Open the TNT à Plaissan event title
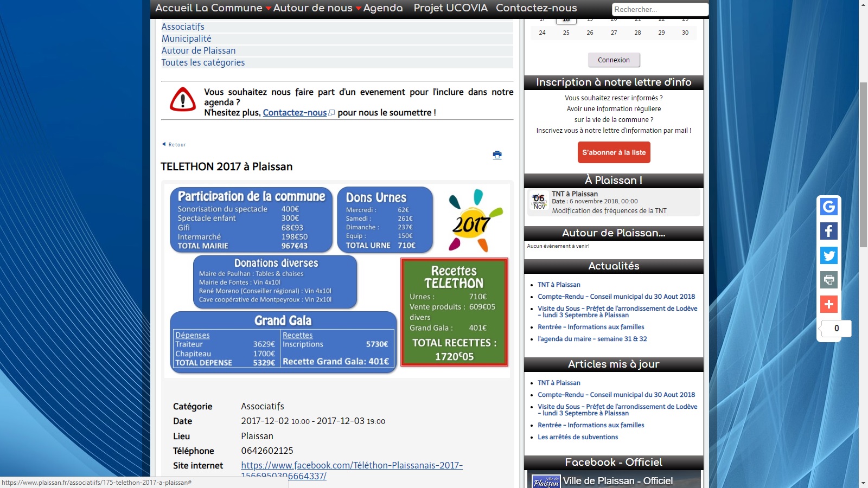Screen dimensions: 868x488 pyautogui.click(x=575, y=194)
